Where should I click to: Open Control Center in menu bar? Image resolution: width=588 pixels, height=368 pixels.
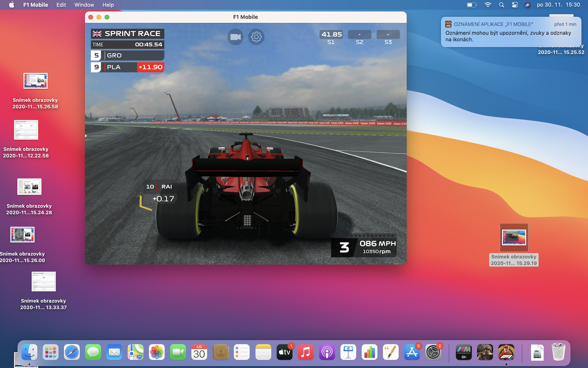515,5
